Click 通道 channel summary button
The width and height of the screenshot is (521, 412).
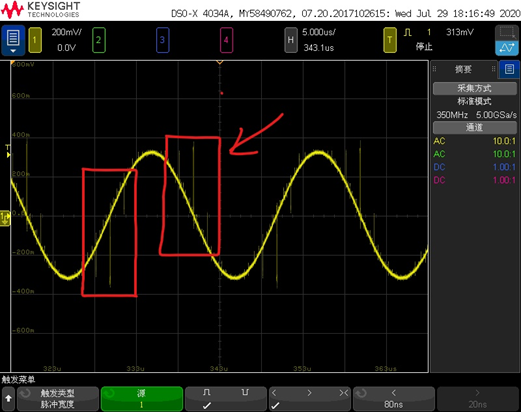pos(474,127)
